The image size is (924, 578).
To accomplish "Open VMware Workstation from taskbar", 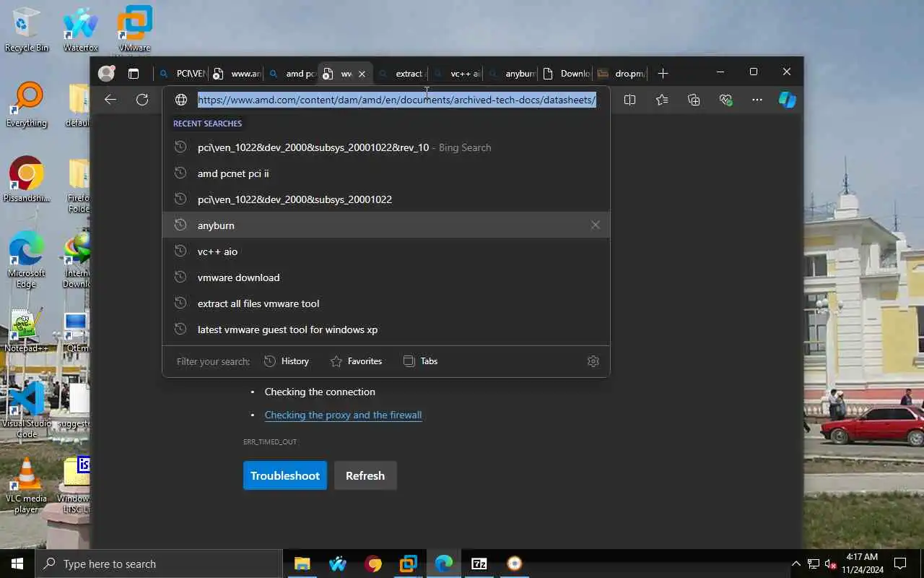I will [408, 564].
